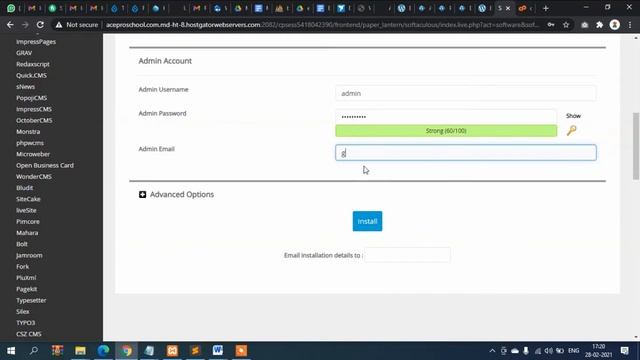Click the key icon to generate a password
Screen dimensions: 640x360
click(x=571, y=130)
